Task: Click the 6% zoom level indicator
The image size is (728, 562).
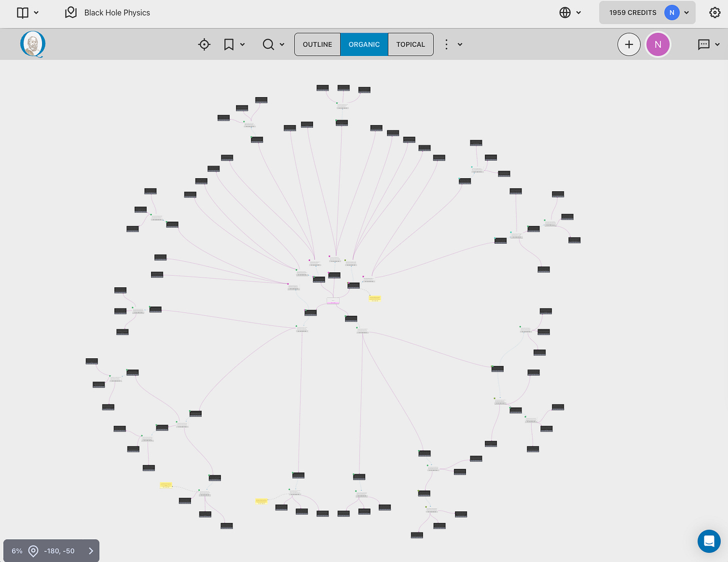Action: [x=17, y=551]
